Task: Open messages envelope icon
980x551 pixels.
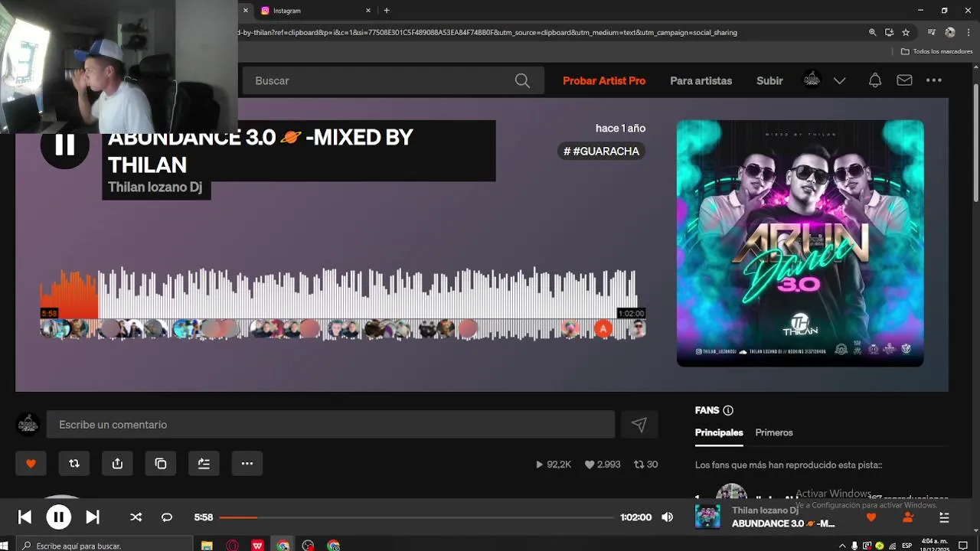Action: pyautogui.click(x=904, y=80)
